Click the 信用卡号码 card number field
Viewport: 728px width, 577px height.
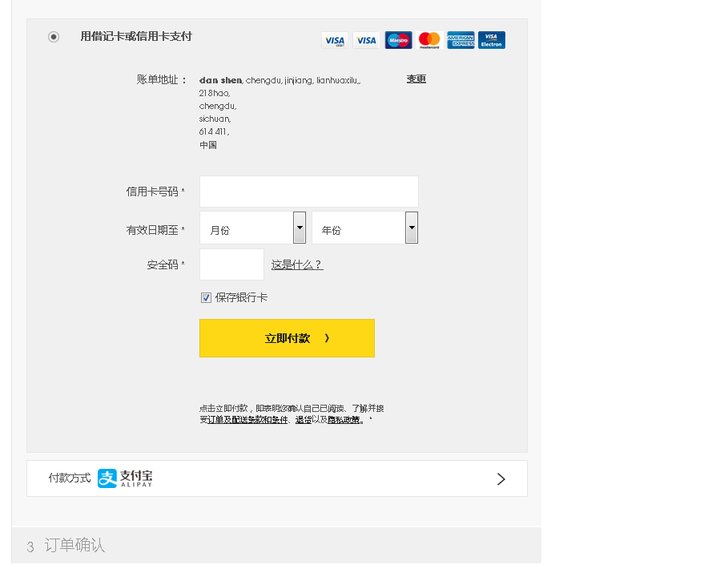point(308,192)
